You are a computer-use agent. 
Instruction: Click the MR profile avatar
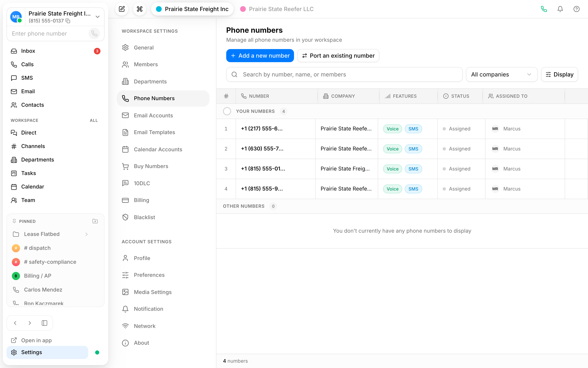tap(16, 17)
